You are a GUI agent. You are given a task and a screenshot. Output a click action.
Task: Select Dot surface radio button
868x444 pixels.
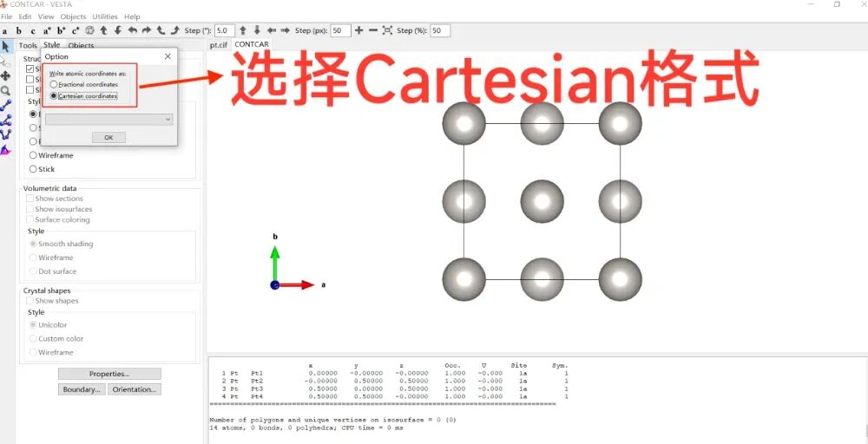(53, 271)
